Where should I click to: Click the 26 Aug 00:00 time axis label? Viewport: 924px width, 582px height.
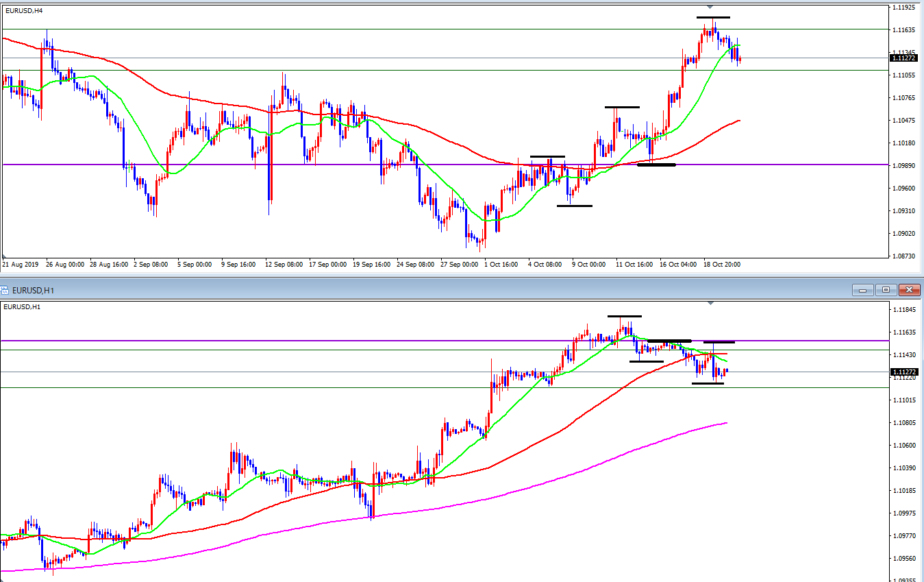(x=65, y=264)
